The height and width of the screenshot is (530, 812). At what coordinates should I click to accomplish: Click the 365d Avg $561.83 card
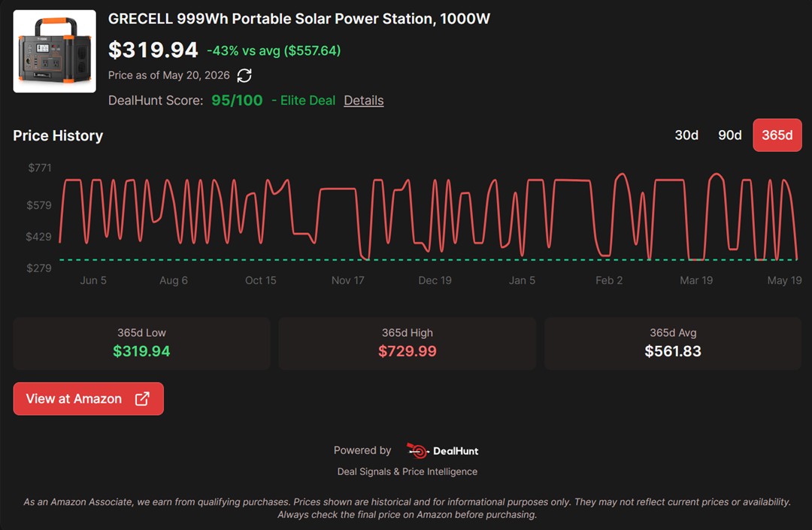point(673,344)
